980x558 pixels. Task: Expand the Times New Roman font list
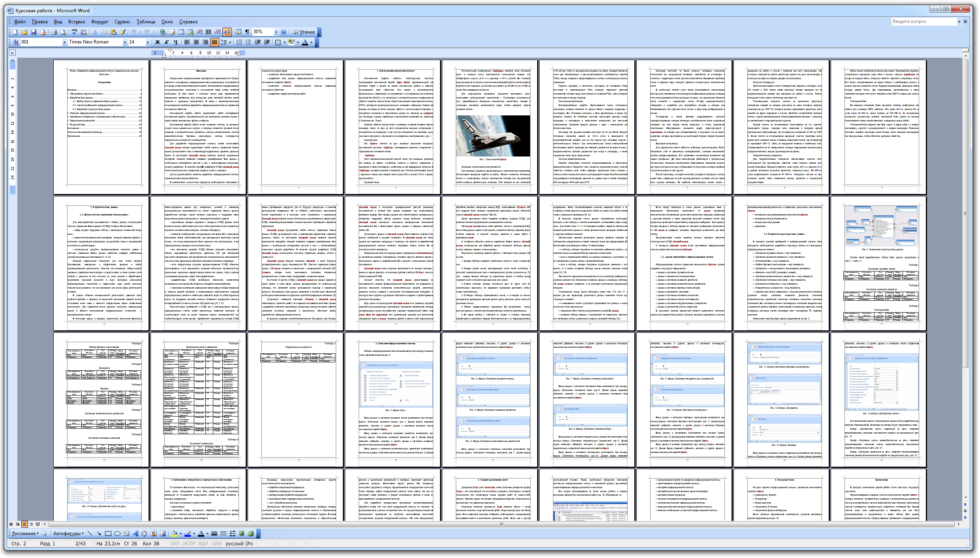[x=125, y=42]
